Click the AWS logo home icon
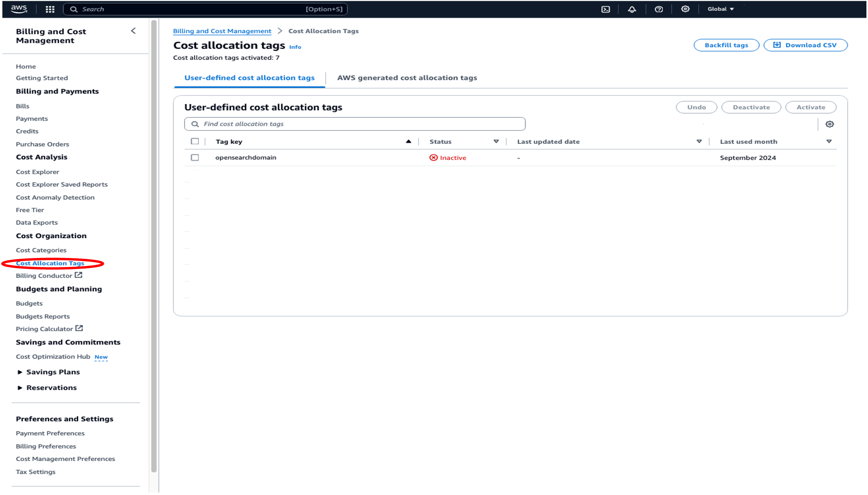 click(19, 9)
